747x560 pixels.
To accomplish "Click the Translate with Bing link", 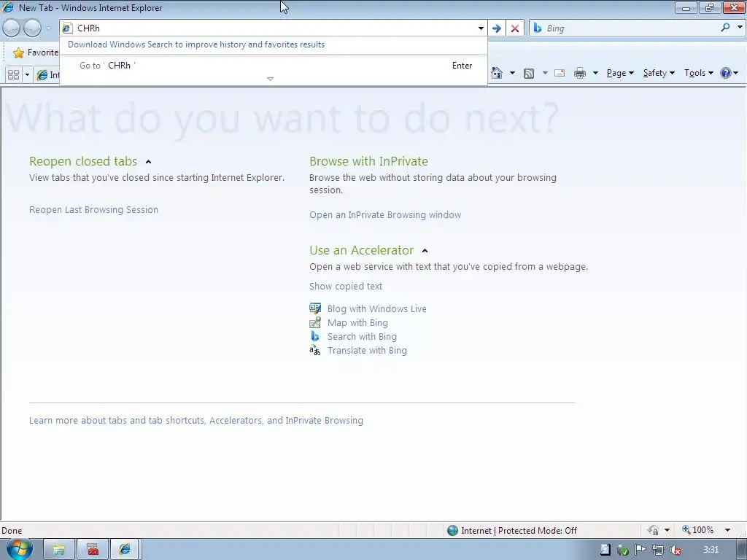I will (x=367, y=350).
